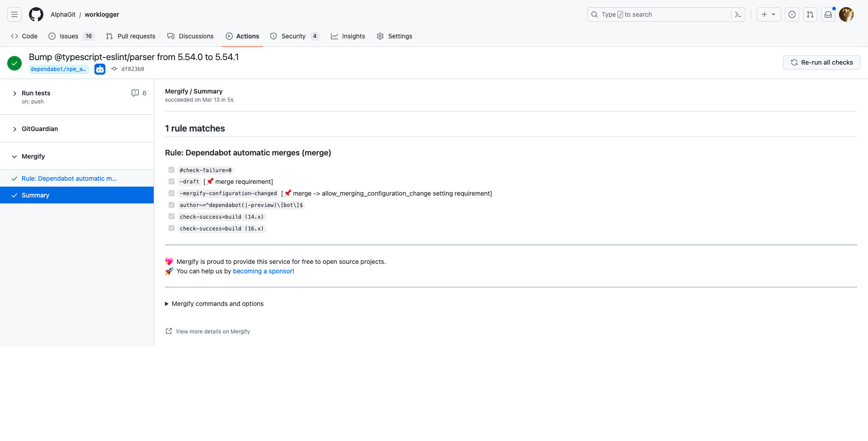868x441 pixels.
Task: Click the external link icon for Mergify details
Action: (169, 331)
